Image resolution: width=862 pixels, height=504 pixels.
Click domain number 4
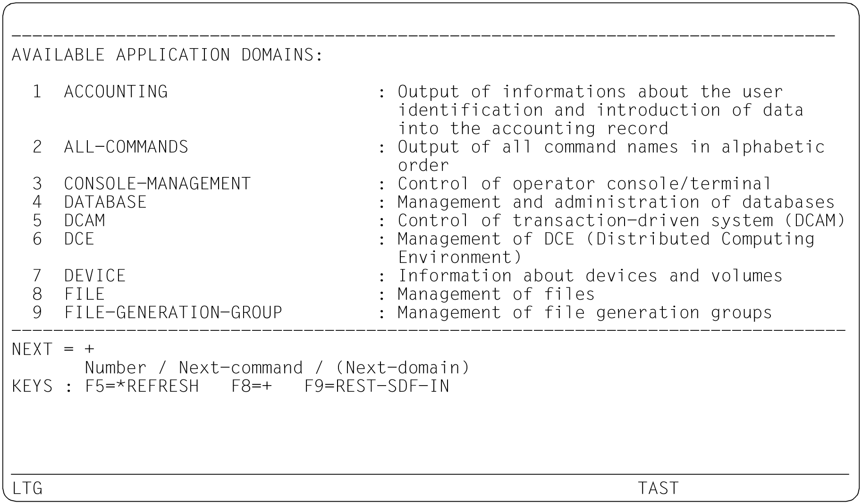[37, 202]
